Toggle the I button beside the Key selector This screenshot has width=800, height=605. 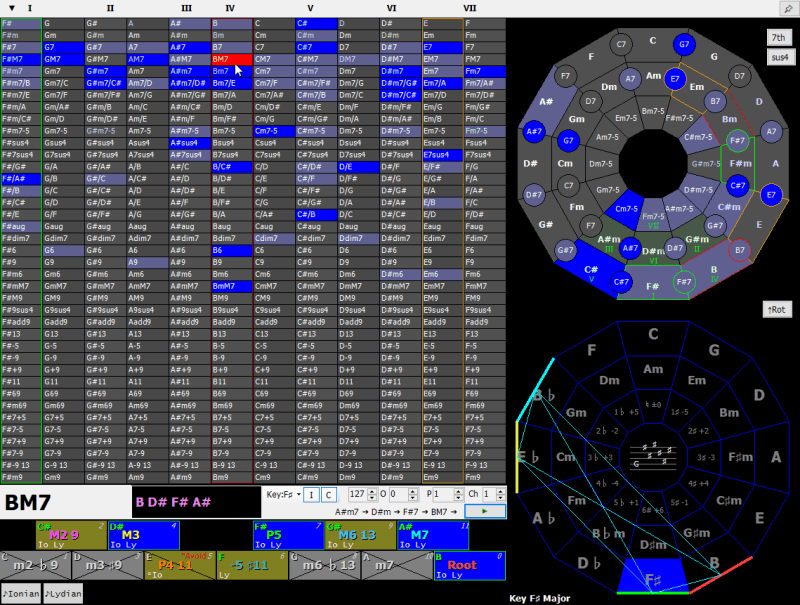tap(311, 495)
